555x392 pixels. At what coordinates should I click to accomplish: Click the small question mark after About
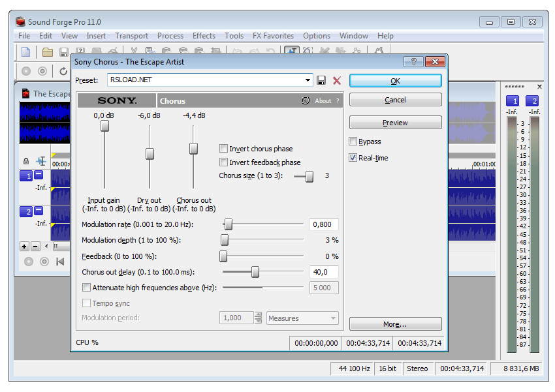click(338, 101)
